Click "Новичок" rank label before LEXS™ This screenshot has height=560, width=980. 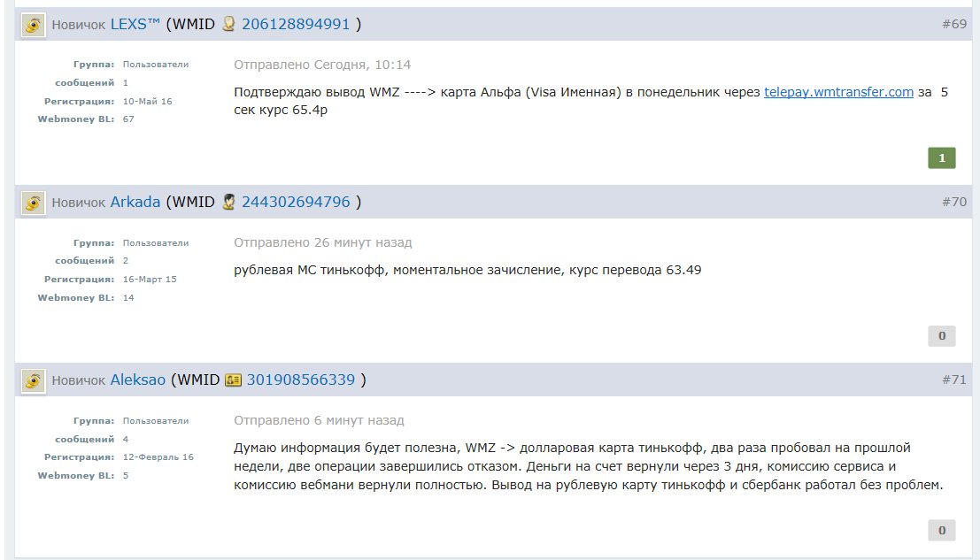(x=78, y=25)
